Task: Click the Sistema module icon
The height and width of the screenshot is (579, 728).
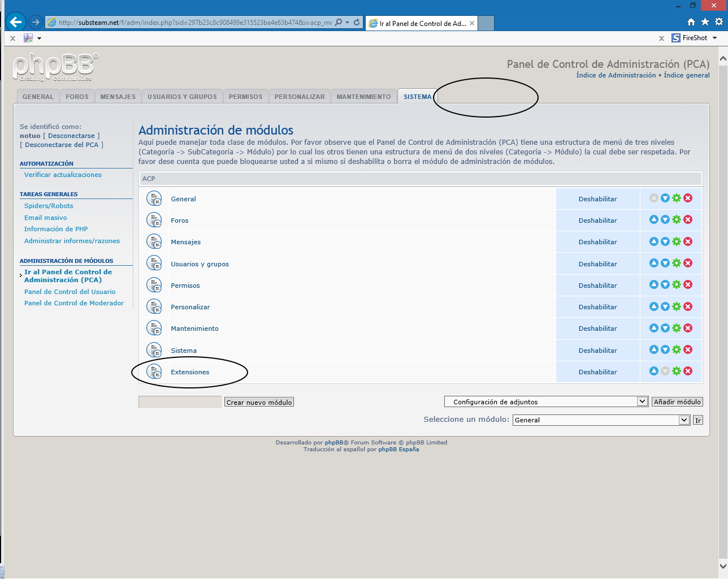Action: coord(154,350)
